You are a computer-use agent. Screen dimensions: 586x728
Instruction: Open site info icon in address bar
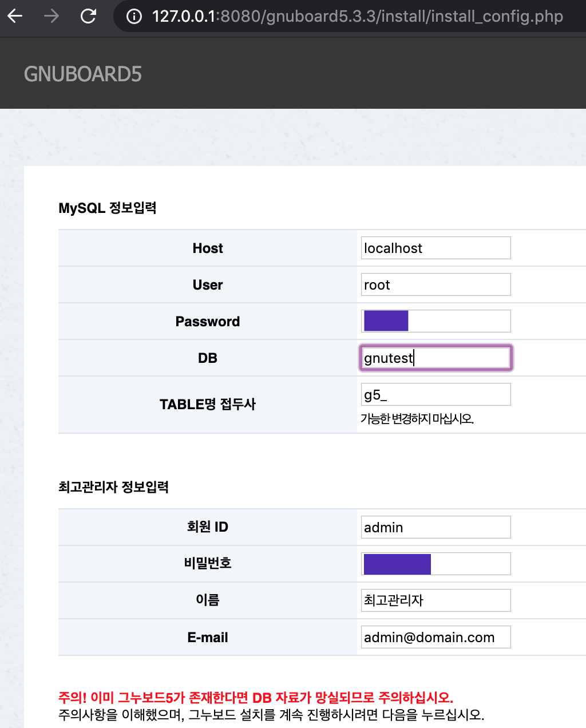pyautogui.click(x=134, y=17)
